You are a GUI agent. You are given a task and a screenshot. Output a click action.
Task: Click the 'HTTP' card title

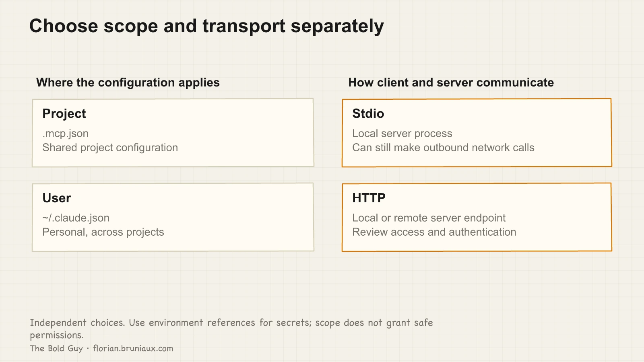point(369,198)
